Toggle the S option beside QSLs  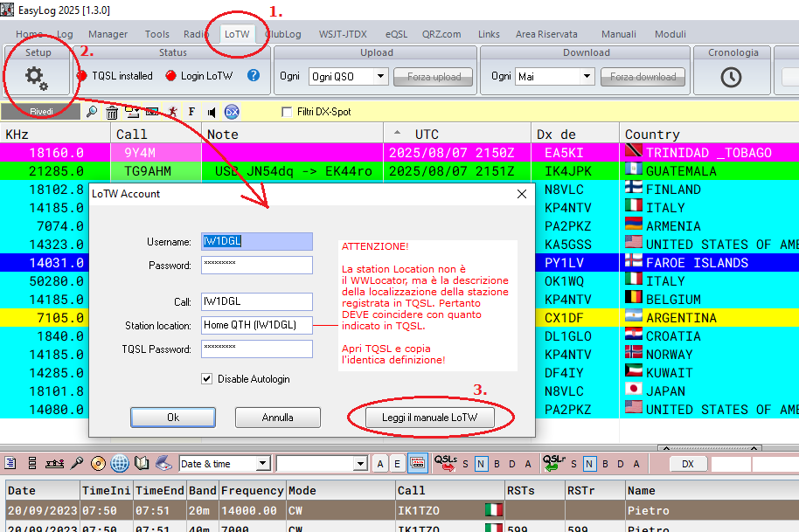click(x=465, y=464)
